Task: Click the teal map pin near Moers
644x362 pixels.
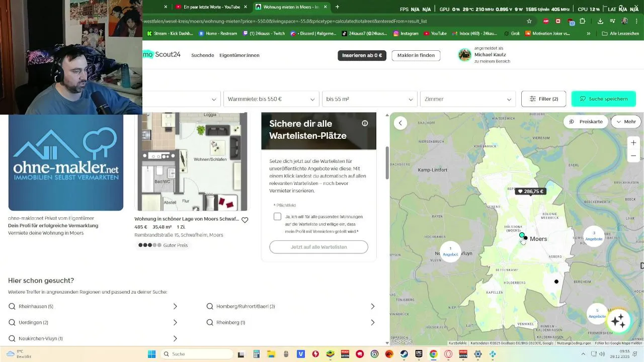Action: (x=522, y=235)
